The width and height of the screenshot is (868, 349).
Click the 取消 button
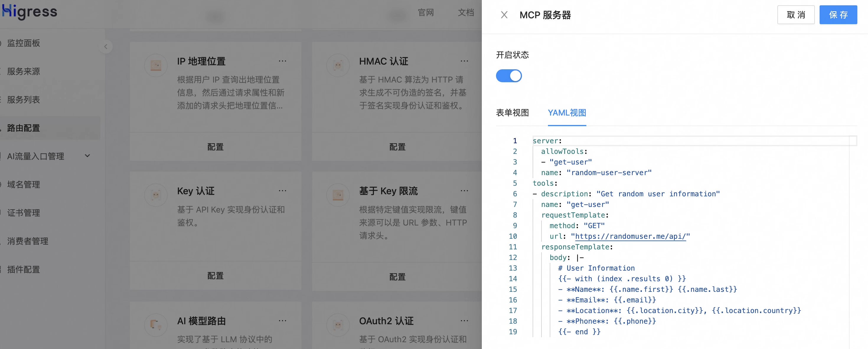(796, 15)
